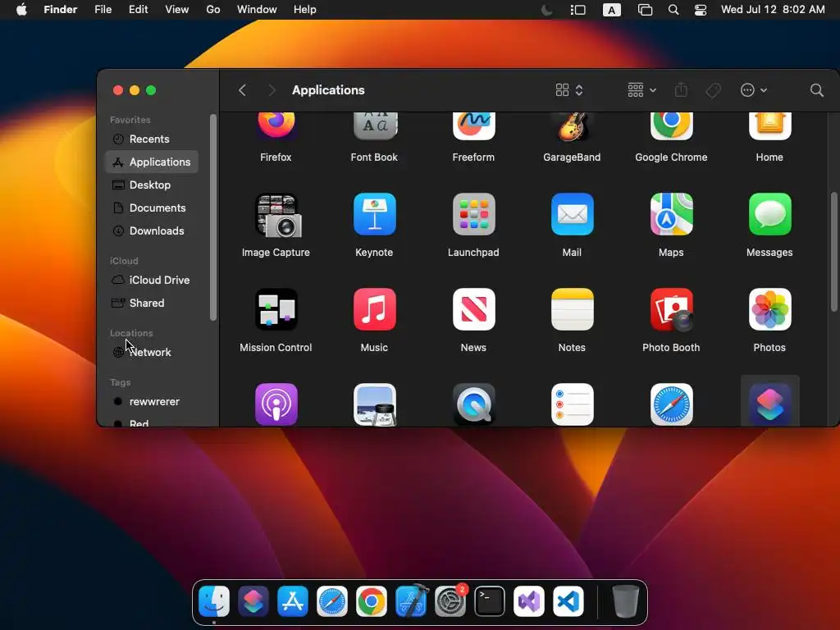The image size is (840, 630).
Task: Open Terminal from the Dock
Action: [x=490, y=601]
